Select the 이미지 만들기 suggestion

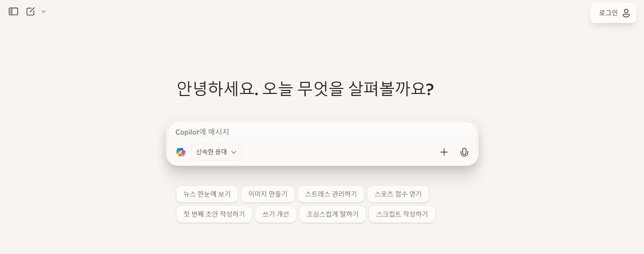click(268, 194)
